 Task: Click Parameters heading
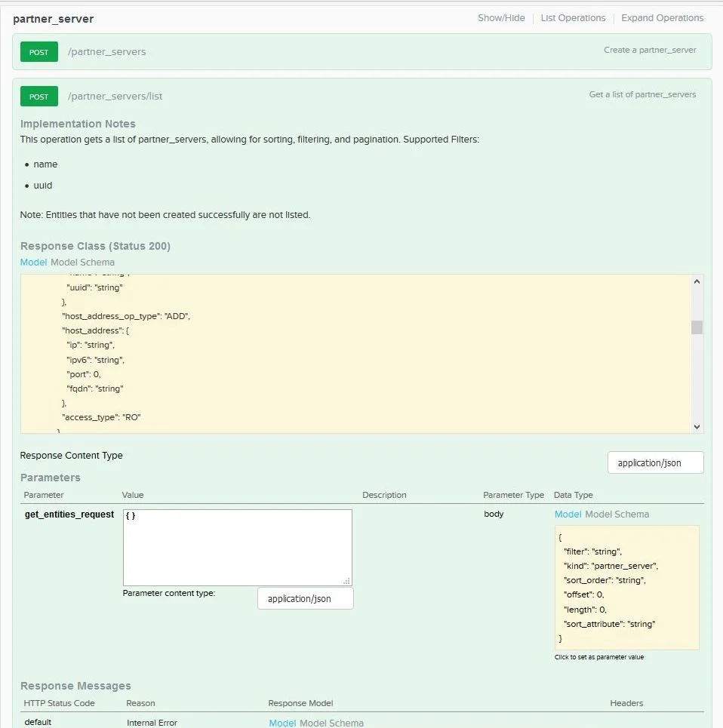click(x=50, y=478)
